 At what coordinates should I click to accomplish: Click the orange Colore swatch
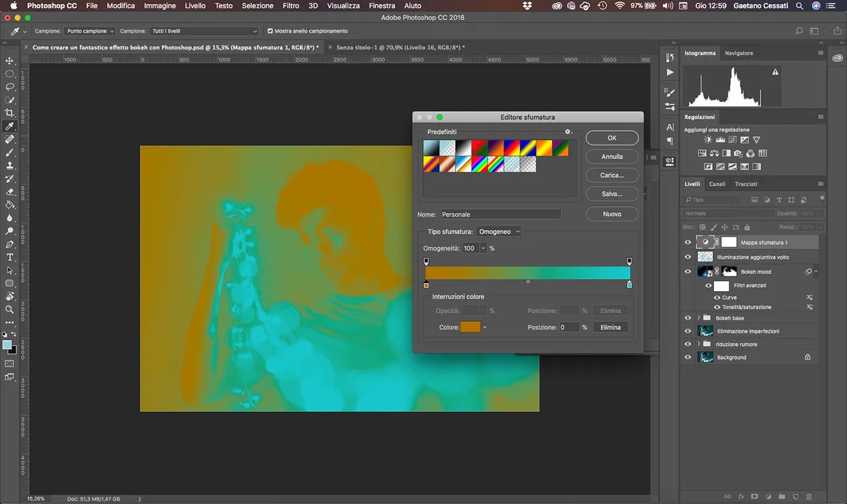(470, 327)
